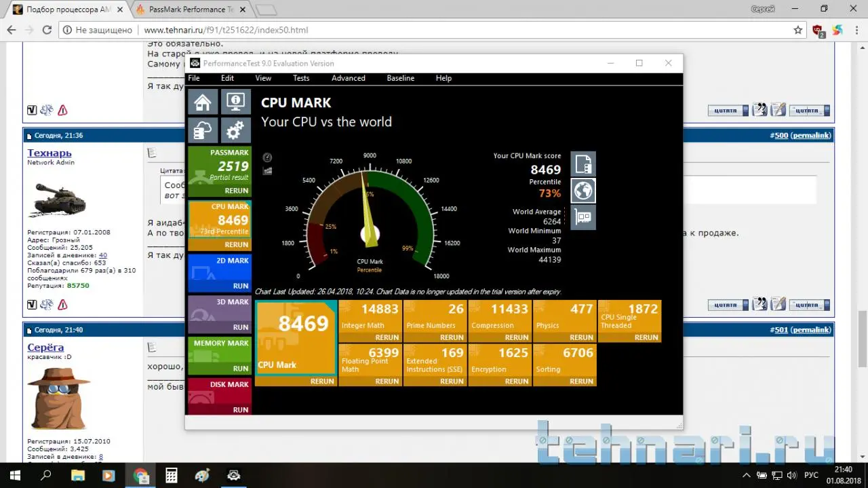This screenshot has width=868, height=488.
Task: Click the save results icon beside CPU Mark score
Action: click(x=583, y=164)
